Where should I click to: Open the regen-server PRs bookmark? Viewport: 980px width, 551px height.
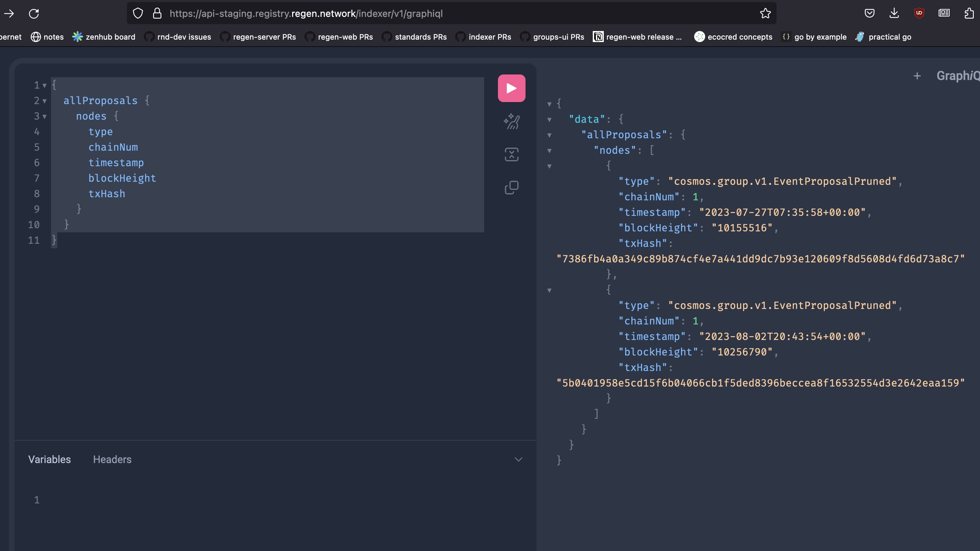pyautogui.click(x=258, y=37)
